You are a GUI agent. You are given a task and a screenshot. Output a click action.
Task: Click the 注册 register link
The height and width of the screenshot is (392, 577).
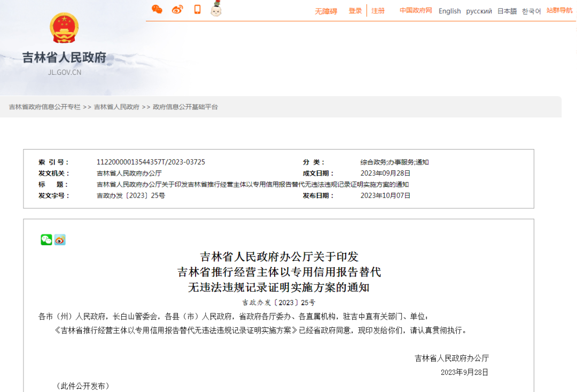pyautogui.click(x=378, y=11)
